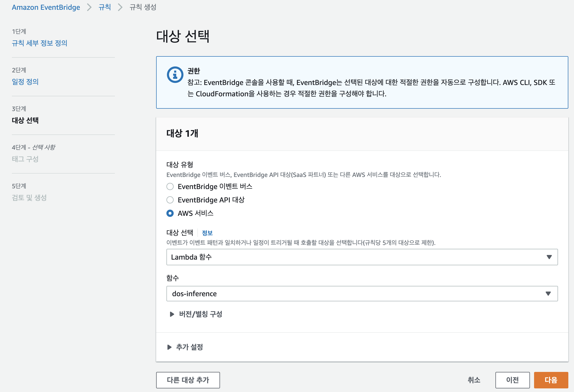This screenshot has width=574, height=392.
Task: Click the 대상 유형 label
Action: 180,165
